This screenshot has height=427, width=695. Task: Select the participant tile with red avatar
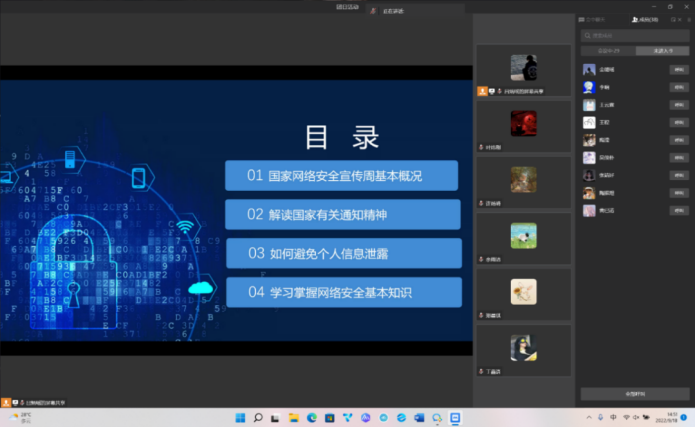523,123
